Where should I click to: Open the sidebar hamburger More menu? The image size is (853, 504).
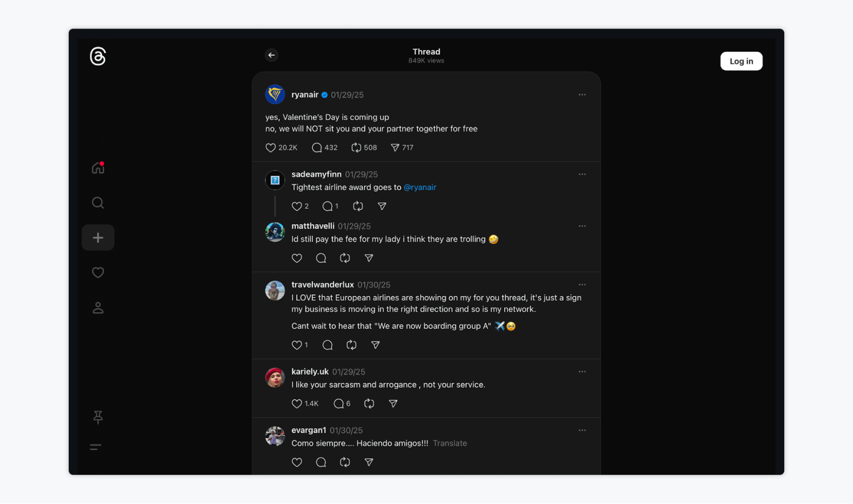96,447
